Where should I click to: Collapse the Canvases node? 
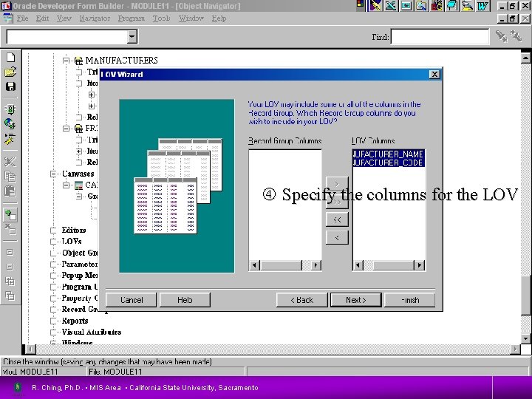click(x=53, y=174)
